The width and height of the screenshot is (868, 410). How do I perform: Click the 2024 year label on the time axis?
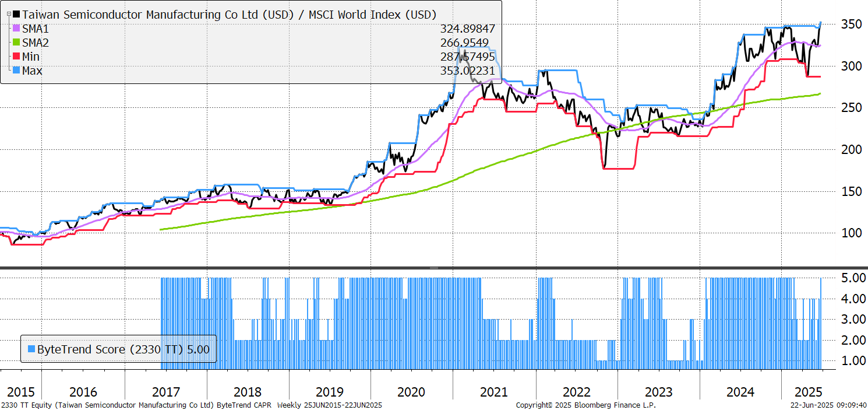[x=740, y=392]
